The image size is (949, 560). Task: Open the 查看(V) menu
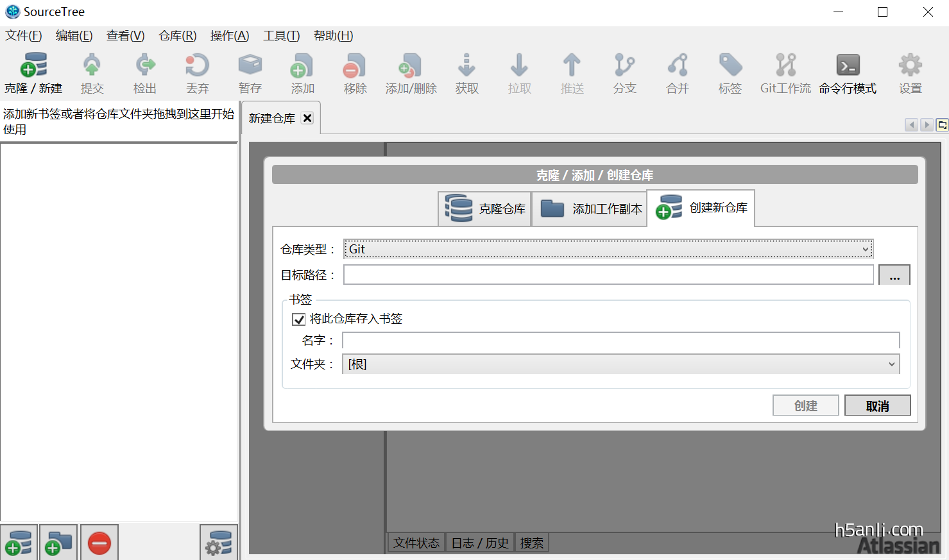click(x=126, y=36)
